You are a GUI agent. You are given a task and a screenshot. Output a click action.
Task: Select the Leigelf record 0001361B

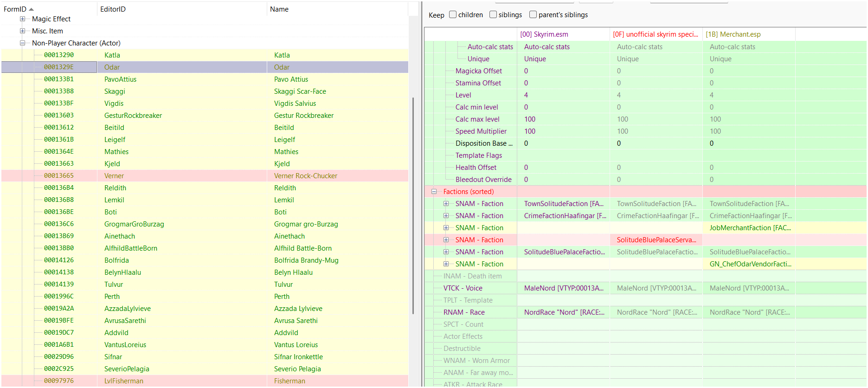click(205, 140)
